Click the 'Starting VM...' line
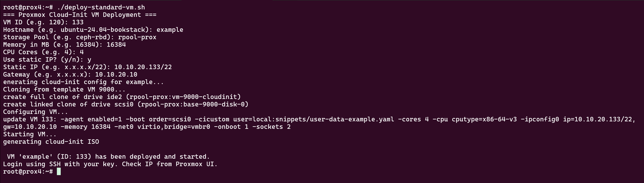Screen dimensions: 644x183 click(x=29, y=134)
